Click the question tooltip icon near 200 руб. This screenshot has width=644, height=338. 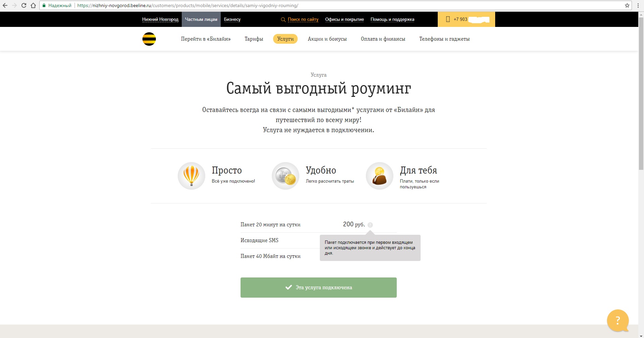tap(370, 225)
